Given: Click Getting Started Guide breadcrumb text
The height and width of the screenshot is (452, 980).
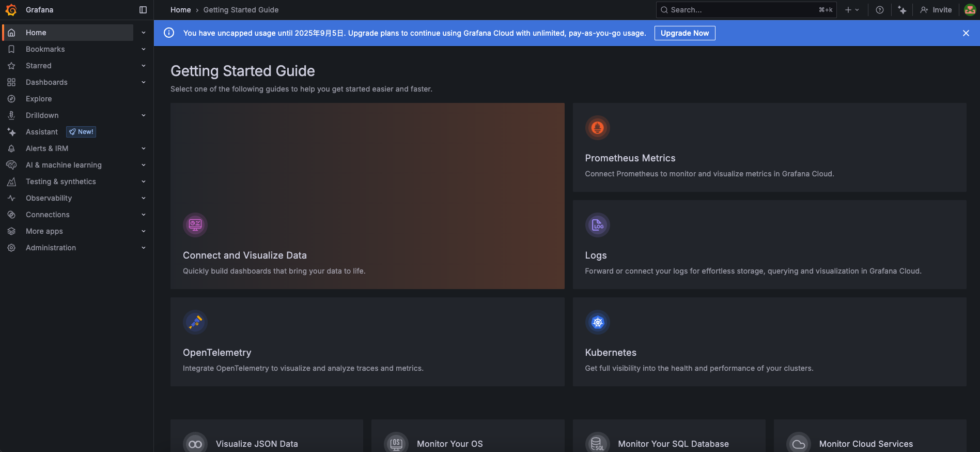Looking at the screenshot, I should coord(241,10).
